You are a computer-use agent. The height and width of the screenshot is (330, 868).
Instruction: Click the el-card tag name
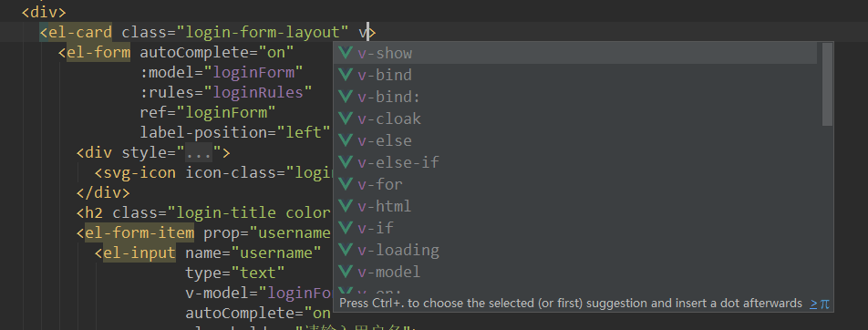point(79,32)
